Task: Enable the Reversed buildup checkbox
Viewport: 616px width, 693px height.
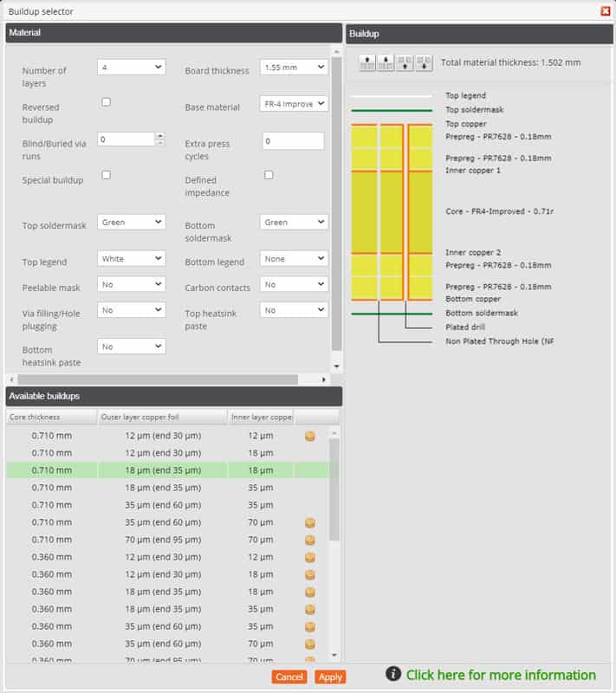Action: pos(106,102)
